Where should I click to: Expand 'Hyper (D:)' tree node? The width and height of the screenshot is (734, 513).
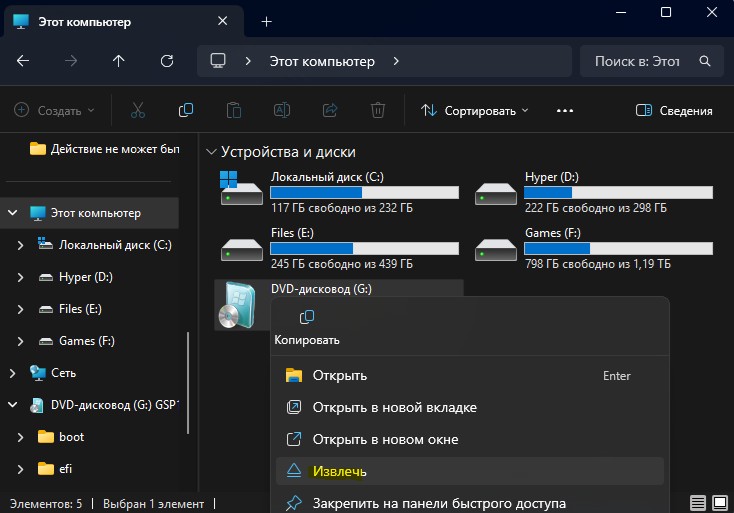tap(20, 277)
